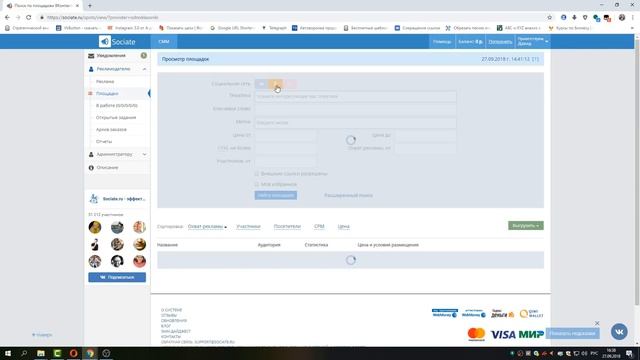Click the Mastercard logo in the footer
This screenshot has width=640, height=360.
[x=476, y=334]
